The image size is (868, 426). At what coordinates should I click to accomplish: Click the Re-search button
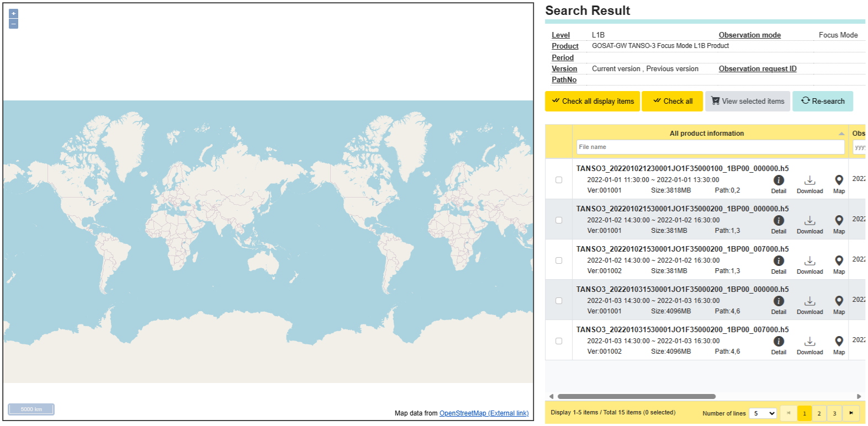822,102
